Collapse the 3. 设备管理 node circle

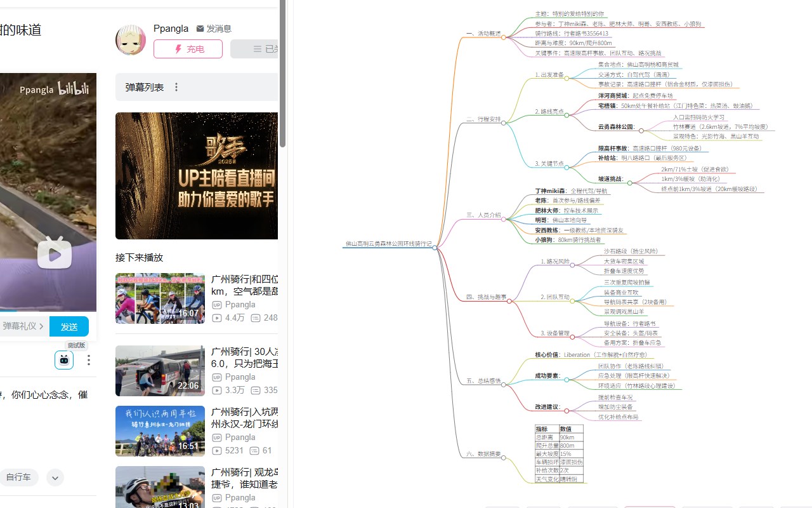click(x=572, y=337)
